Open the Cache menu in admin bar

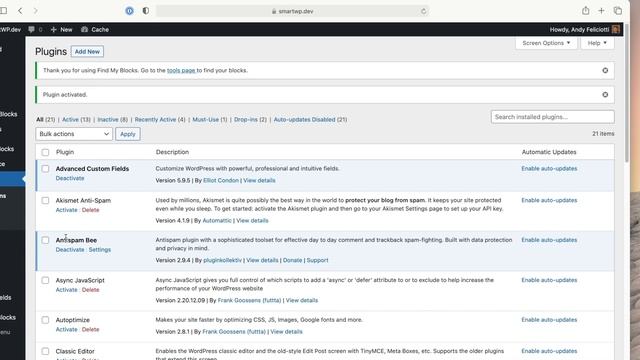95,29
